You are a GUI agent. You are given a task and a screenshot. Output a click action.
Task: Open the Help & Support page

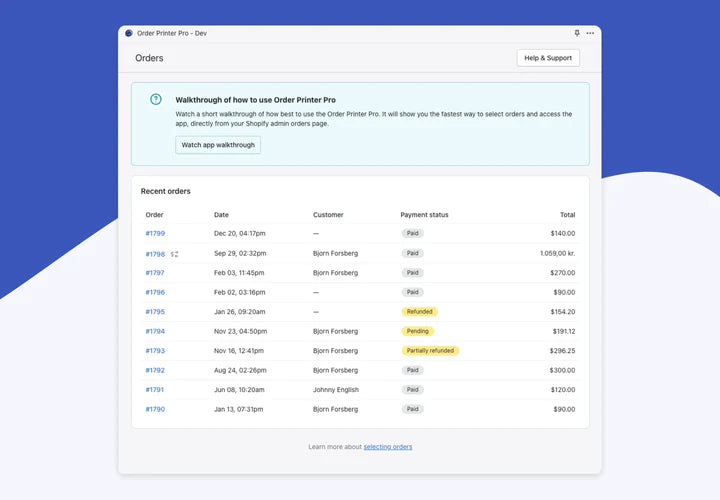[548, 58]
